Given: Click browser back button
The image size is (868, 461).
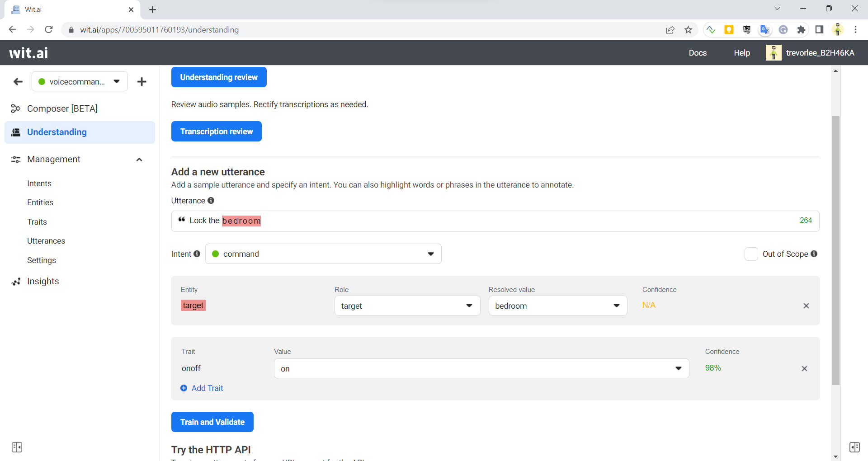Looking at the screenshot, I should pos(12,29).
